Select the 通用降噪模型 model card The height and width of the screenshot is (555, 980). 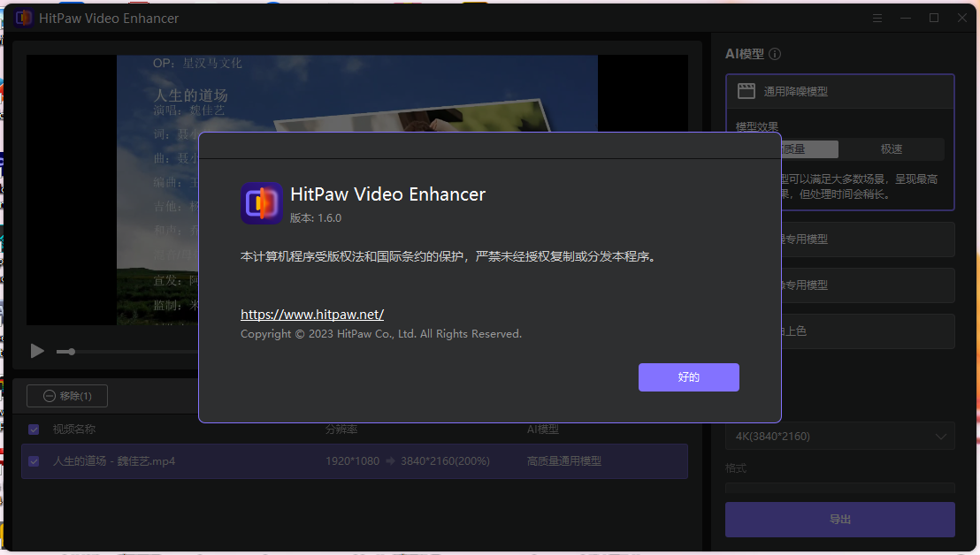click(840, 92)
